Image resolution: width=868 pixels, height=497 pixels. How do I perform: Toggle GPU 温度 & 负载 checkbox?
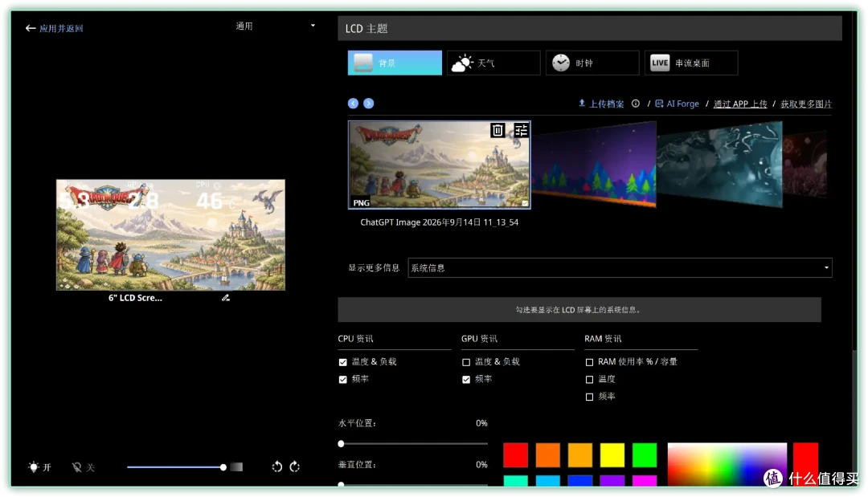(466, 362)
